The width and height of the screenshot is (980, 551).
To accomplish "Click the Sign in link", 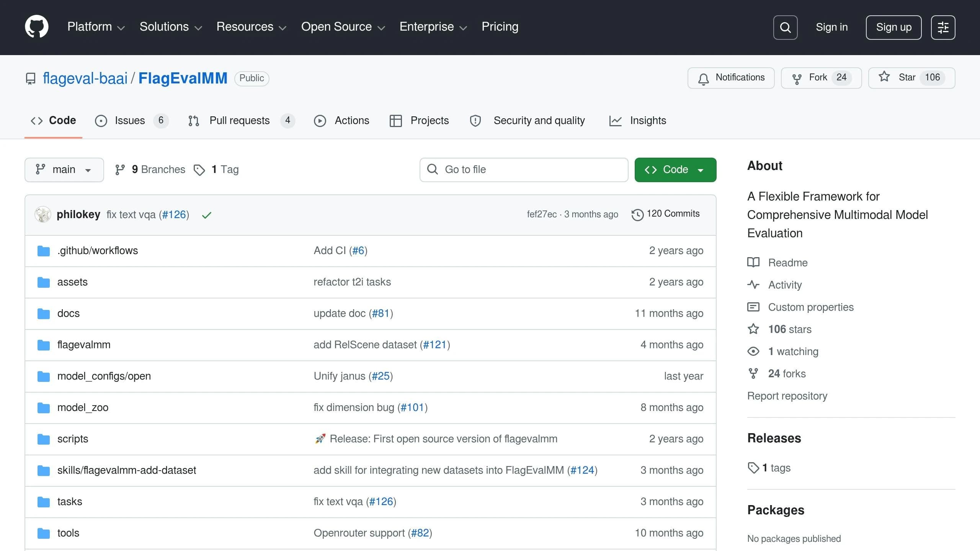I will [x=831, y=27].
